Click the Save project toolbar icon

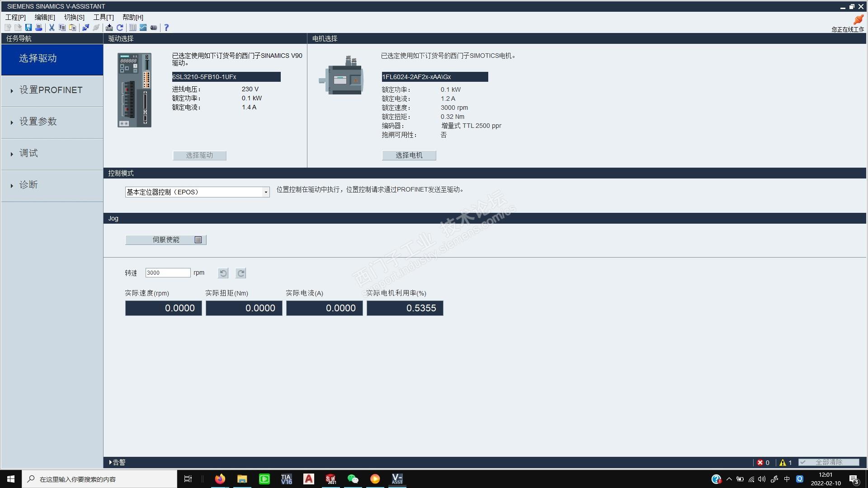28,28
